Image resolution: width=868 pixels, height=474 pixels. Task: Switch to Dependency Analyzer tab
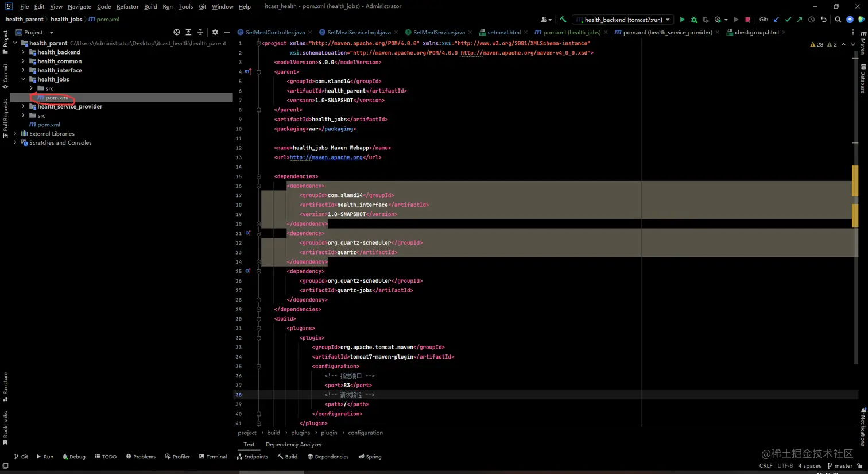click(294, 444)
